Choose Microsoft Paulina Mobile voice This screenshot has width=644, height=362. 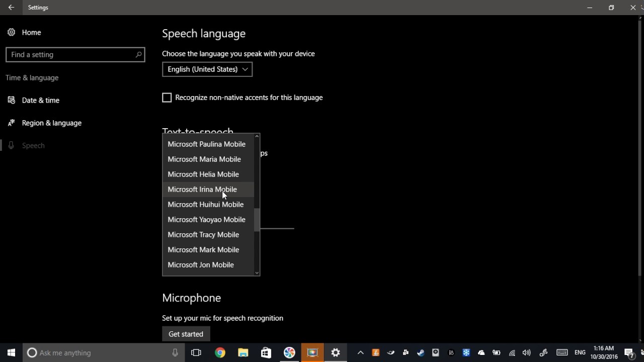[208, 144]
